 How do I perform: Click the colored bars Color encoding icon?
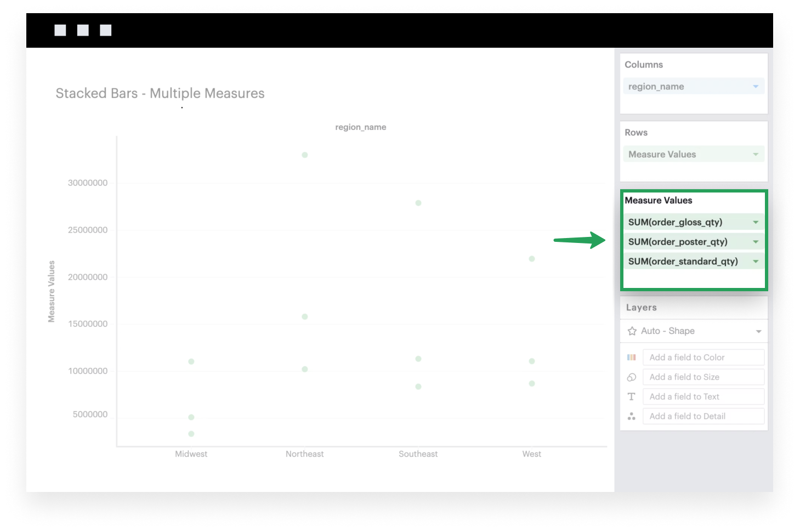point(631,357)
